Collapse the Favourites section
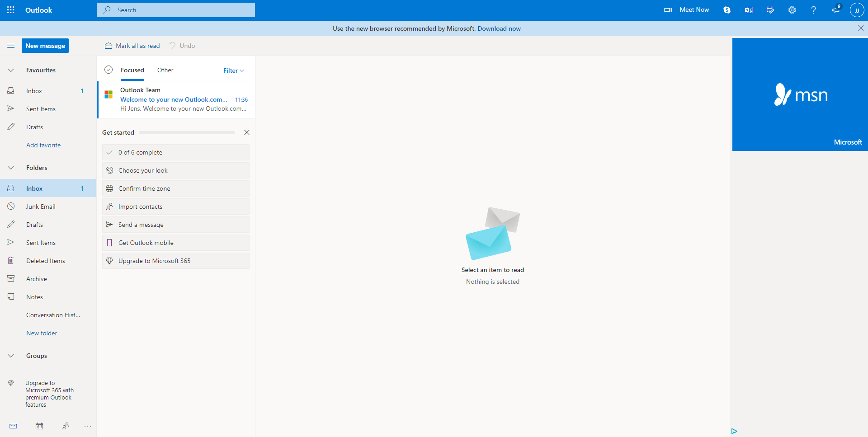 point(11,70)
